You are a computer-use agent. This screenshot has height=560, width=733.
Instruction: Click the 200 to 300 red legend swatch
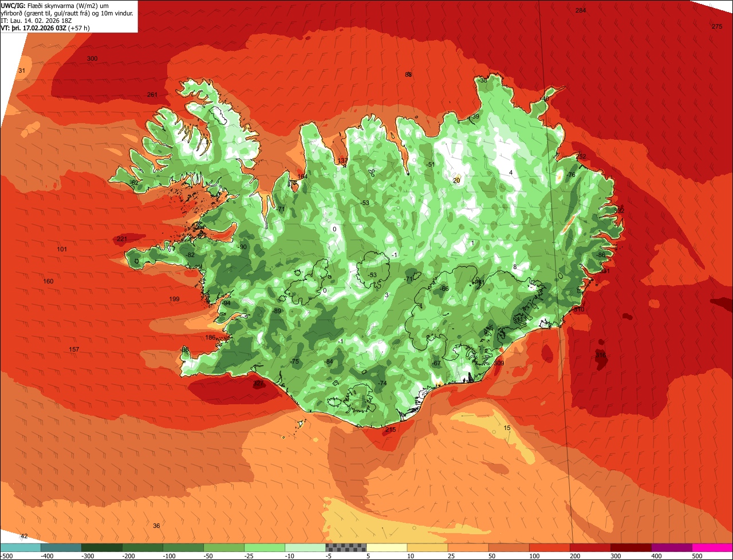pos(589,547)
